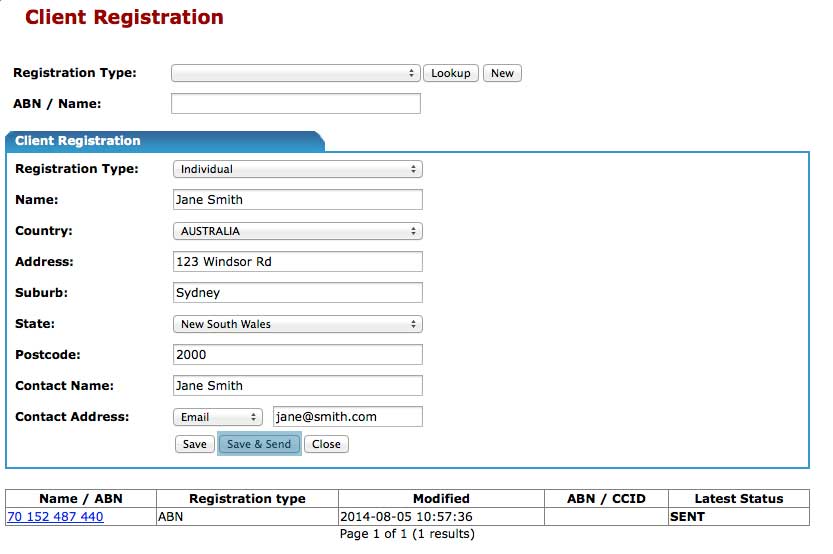Click the Suburb field showing Sydney
This screenshot has height=554, width=833.
click(297, 293)
